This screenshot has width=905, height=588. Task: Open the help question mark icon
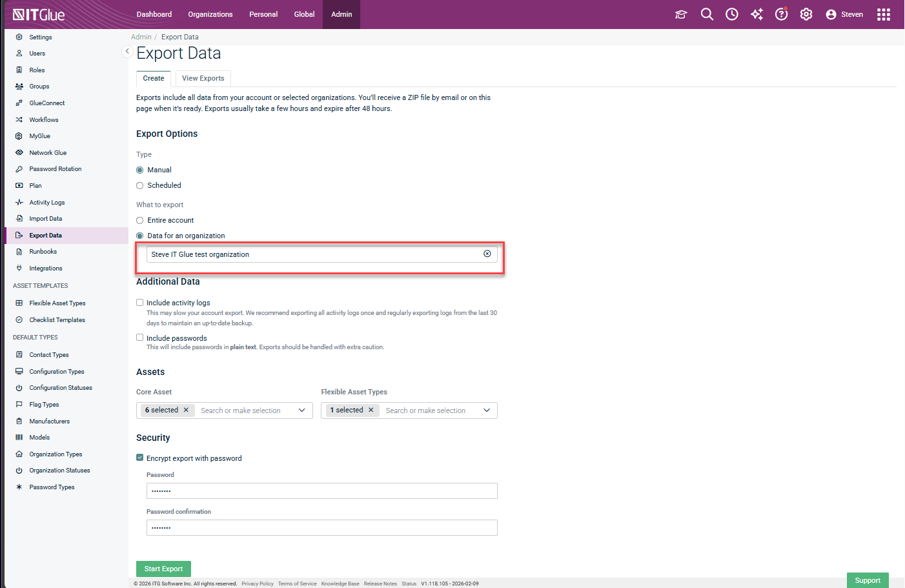(781, 14)
